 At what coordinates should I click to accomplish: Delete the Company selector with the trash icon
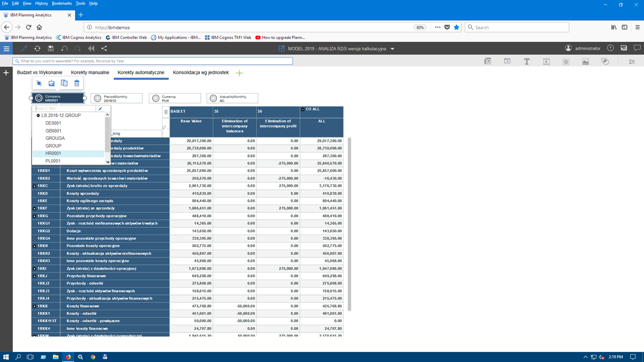(x=76, y=83)
